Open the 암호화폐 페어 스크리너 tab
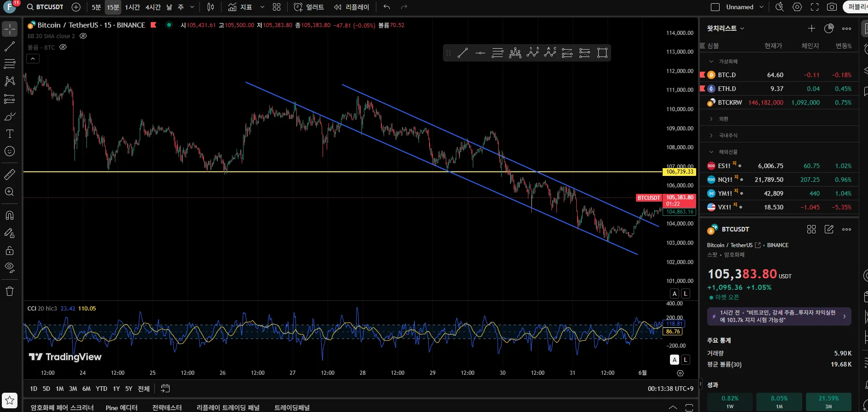This screenshot has height=412, width=868. coord(62,407)
